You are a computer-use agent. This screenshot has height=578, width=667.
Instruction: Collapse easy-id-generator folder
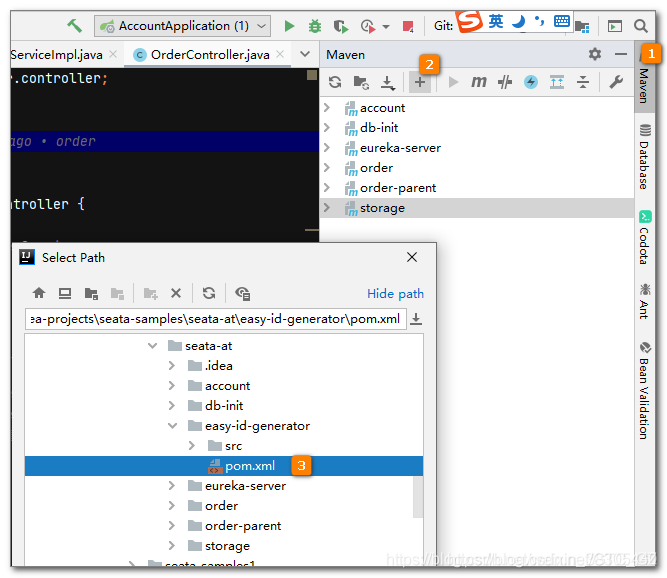[x=172, y=425]
